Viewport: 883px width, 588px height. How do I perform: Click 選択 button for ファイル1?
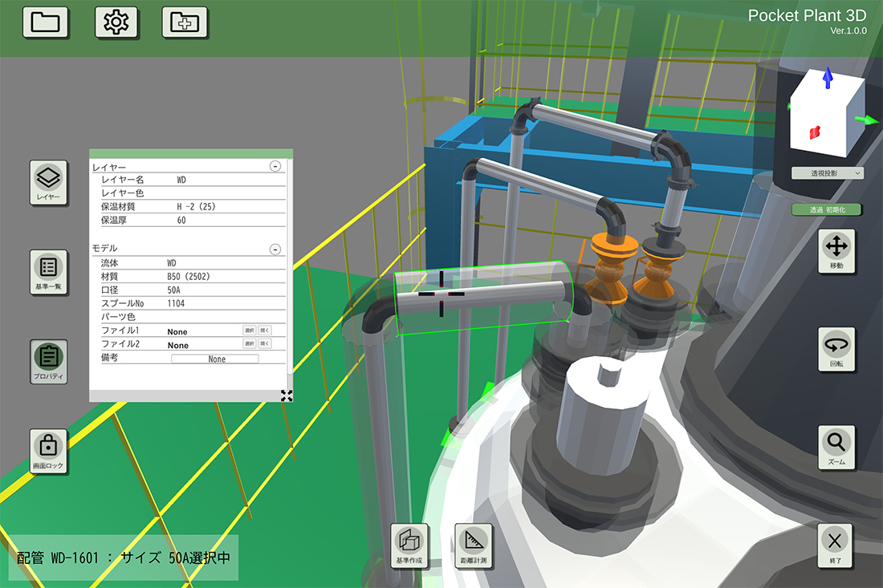coord(250,330)
